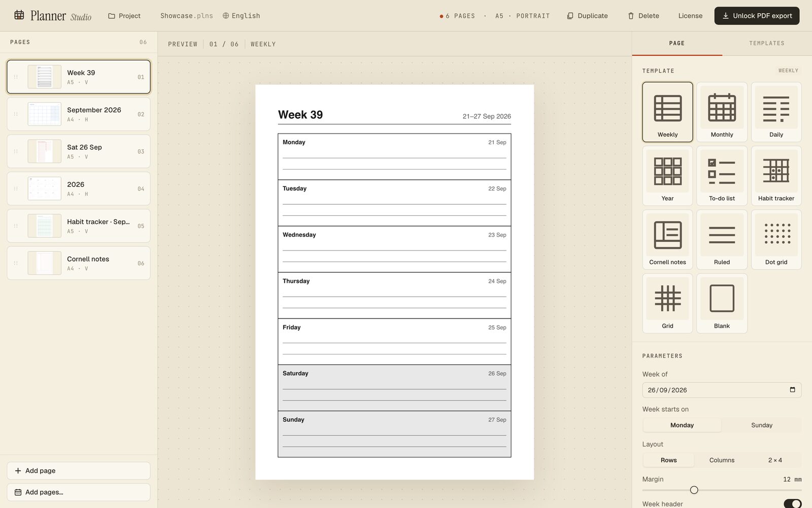Choose Rows layout option
Viewport: 812px width, 508px height.
click(x=668, y=460)
